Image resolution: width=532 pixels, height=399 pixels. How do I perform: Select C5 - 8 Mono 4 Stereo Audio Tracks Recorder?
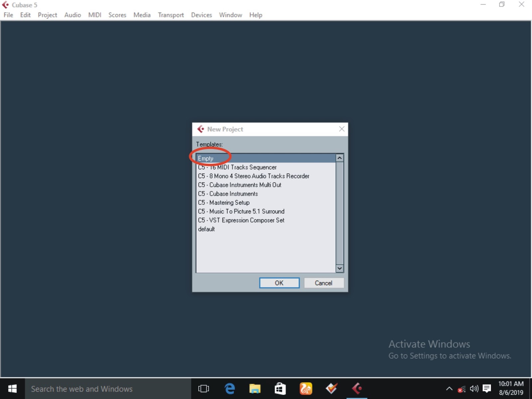coord(266,176)
